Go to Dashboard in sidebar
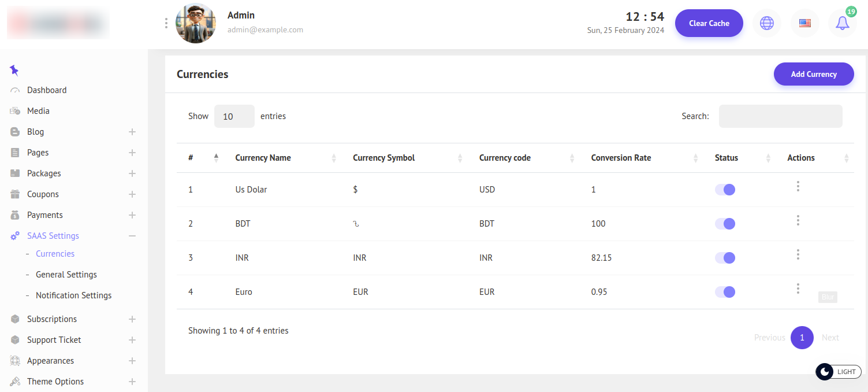The image size is (868, 392). click(47, 90)
